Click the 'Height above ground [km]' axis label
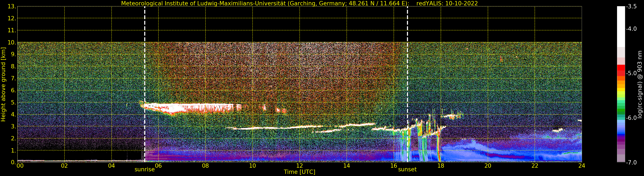This screenshot has height=176, width=644. [3, 84]
